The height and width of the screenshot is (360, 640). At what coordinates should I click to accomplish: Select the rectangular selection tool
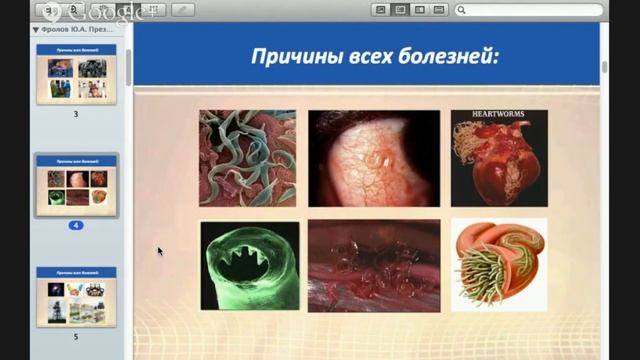pos(153,10)
